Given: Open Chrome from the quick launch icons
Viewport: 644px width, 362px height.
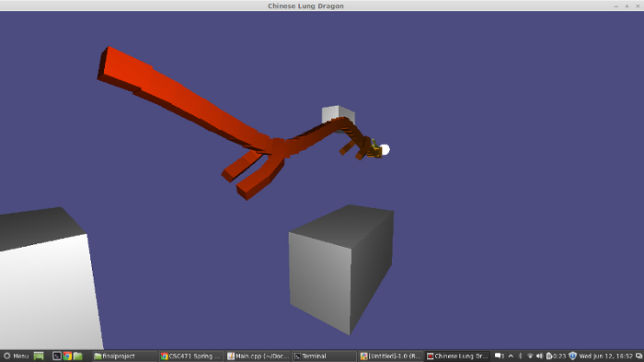Looking at the screenshot, I should (x=67, y=356).
